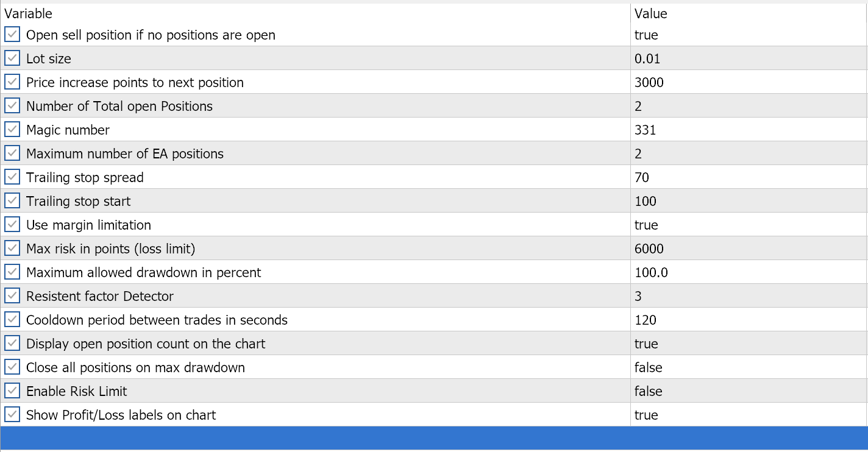Uncheck Show Profit/Loss labels checkbox
Image resolution: width=868 pixels, height=452 pixels.
click(12, 415)
